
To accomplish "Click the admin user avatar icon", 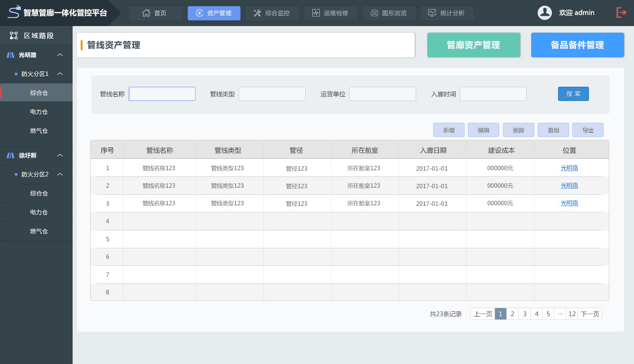I will 544,13.
